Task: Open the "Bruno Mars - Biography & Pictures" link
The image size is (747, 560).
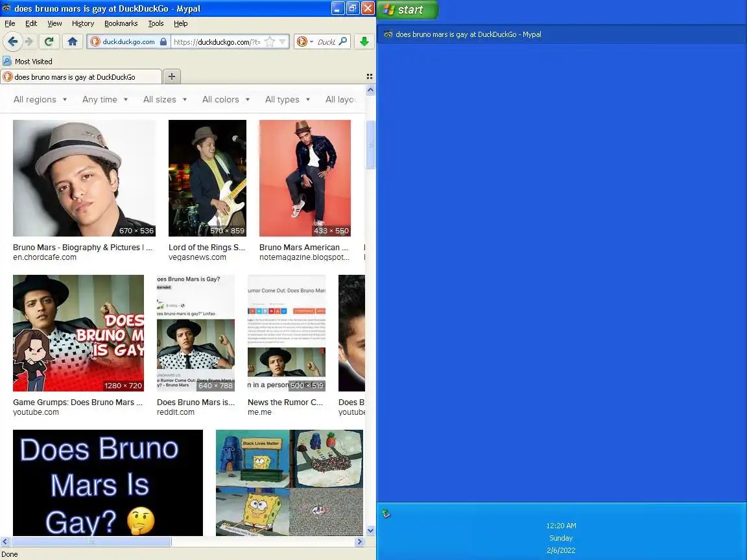Action: tap(82, 247)
